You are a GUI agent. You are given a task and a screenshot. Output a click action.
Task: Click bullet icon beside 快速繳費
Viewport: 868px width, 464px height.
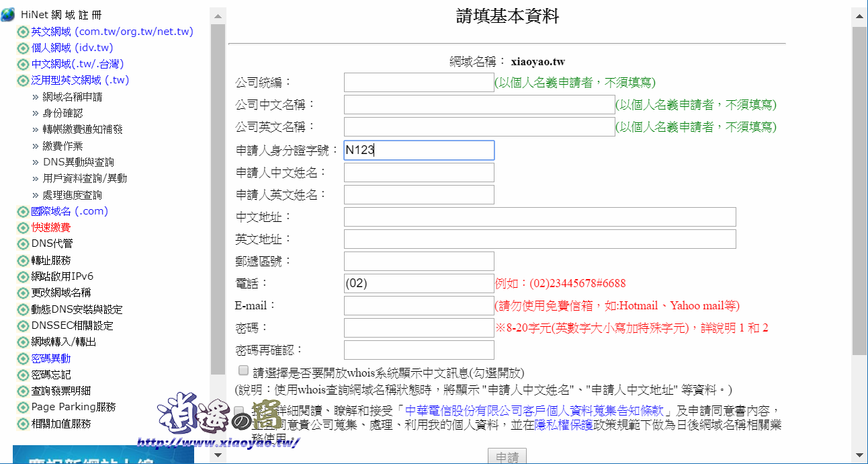(23, 228)
